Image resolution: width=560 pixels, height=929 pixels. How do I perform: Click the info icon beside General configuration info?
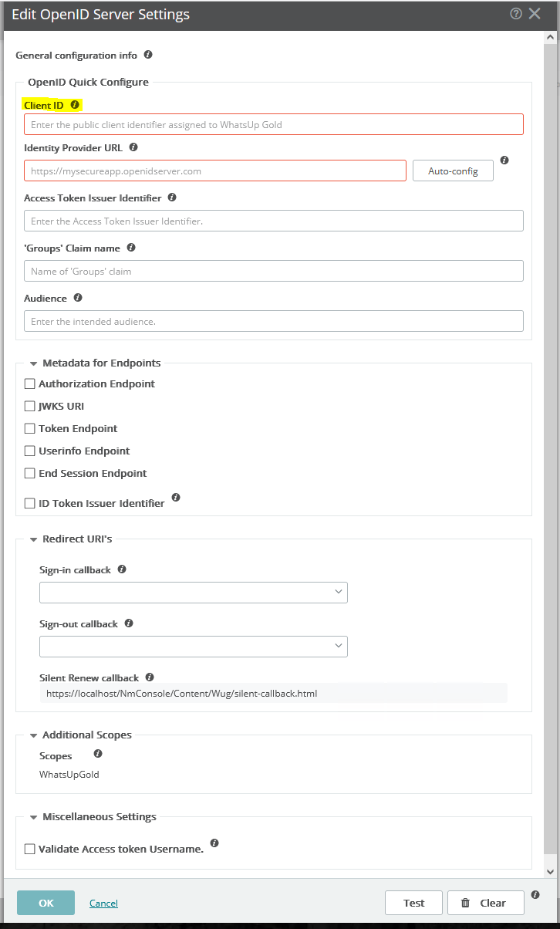148,55
